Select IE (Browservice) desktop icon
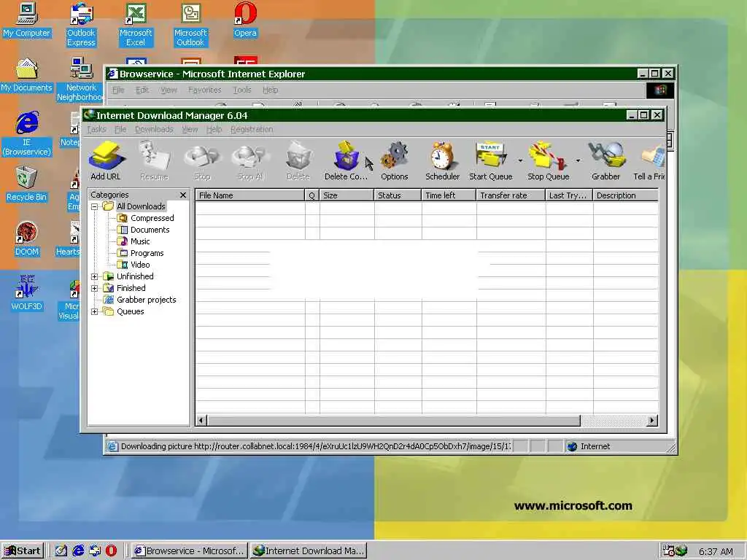The height and width of the screenshot is (560, 747). [27, 134]
